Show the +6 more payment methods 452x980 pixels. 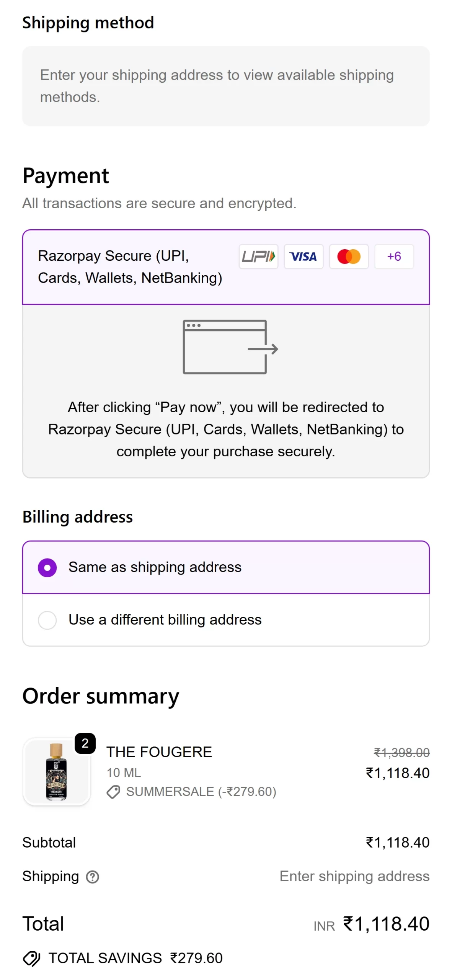393,256
